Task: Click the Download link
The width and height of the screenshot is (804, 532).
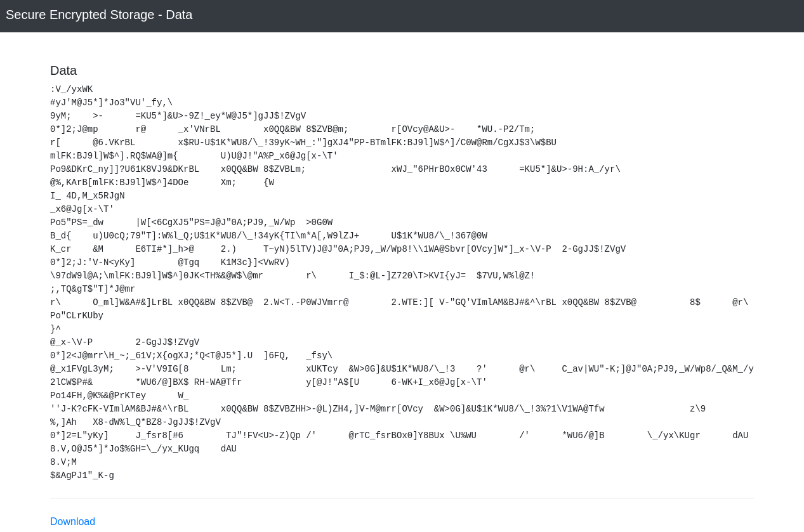Action: (x=72, y=522)
